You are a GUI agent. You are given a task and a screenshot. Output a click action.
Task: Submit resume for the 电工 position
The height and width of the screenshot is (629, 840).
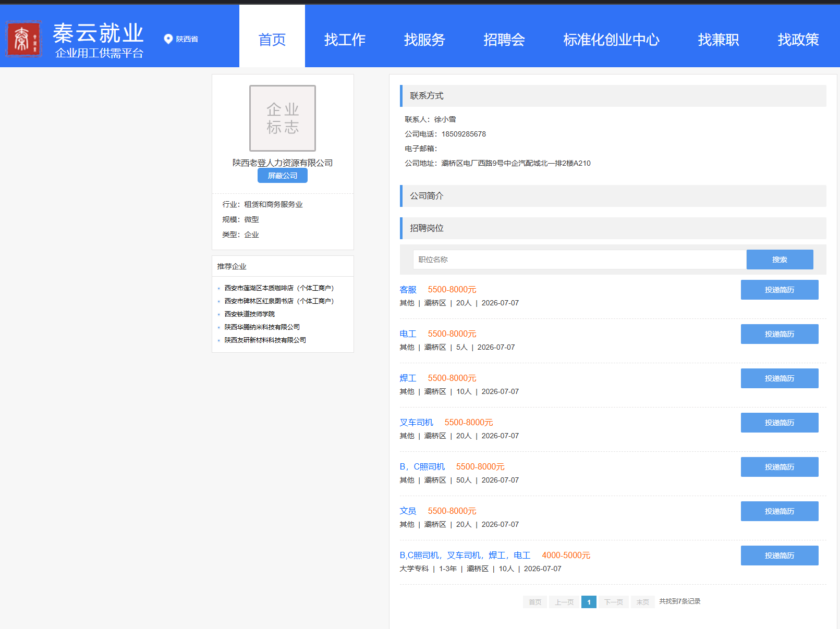tap(780, 334)
